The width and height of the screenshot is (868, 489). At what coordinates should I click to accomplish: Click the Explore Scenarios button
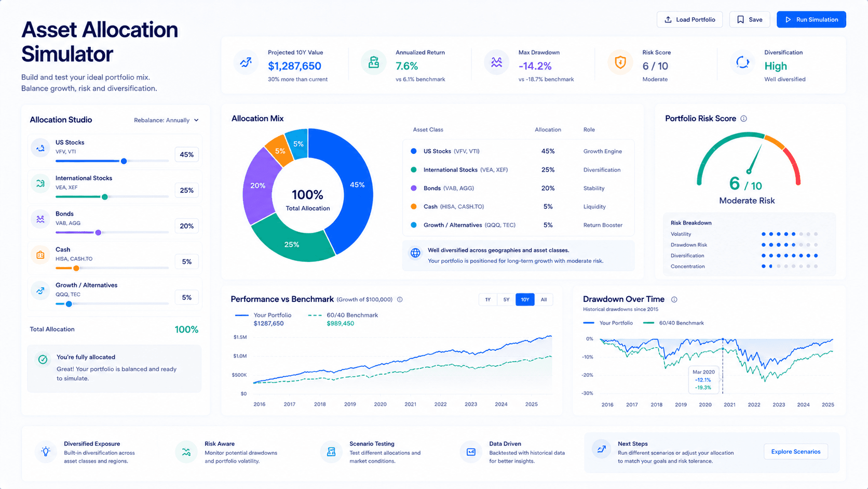point(796,452)
